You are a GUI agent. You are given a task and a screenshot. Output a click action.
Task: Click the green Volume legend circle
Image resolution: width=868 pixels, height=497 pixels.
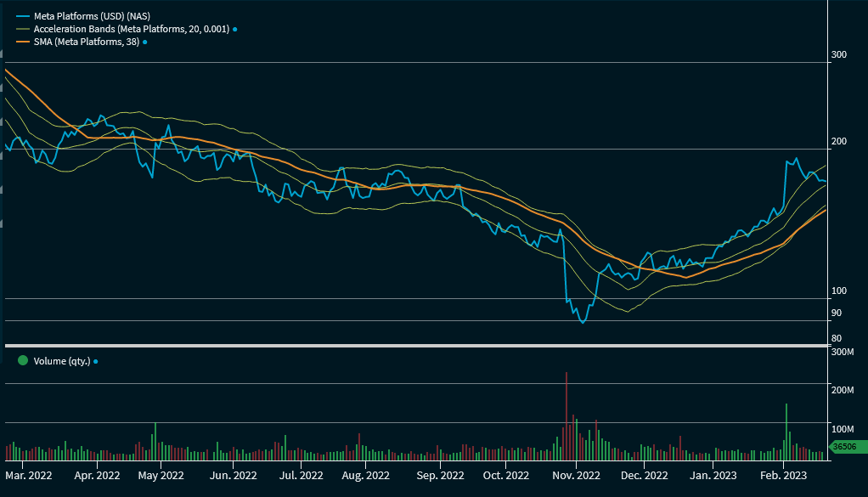[22, 361]
